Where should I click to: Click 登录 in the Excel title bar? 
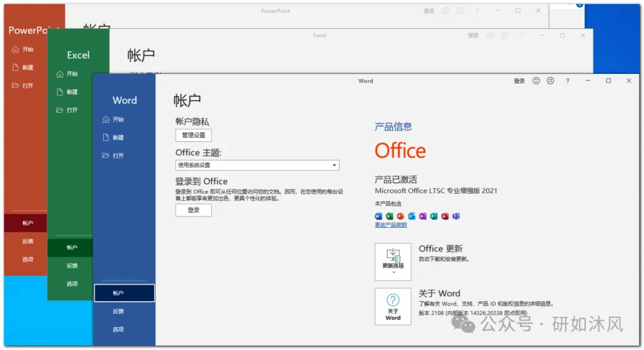pos(473,35)
